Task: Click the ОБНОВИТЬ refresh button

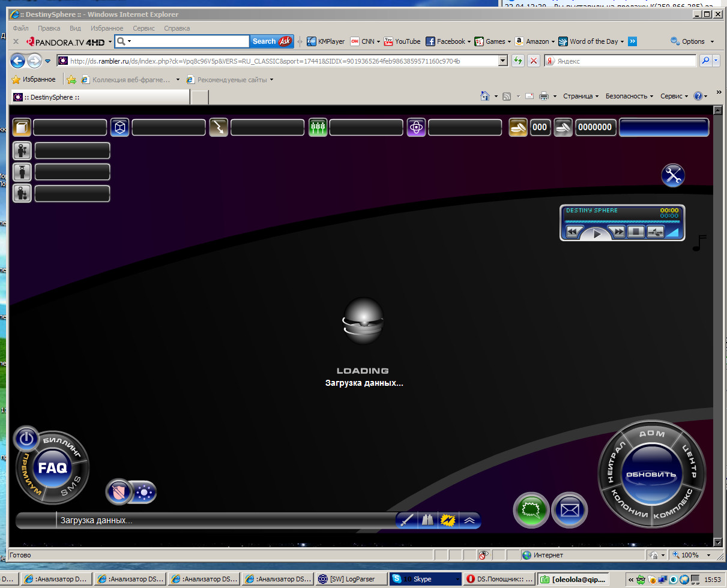Action: coord(651,475)
